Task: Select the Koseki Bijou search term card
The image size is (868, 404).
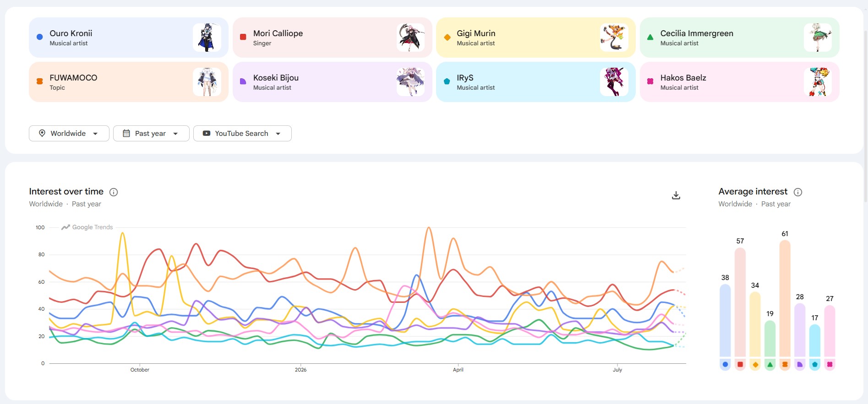Action: point(333,82)
